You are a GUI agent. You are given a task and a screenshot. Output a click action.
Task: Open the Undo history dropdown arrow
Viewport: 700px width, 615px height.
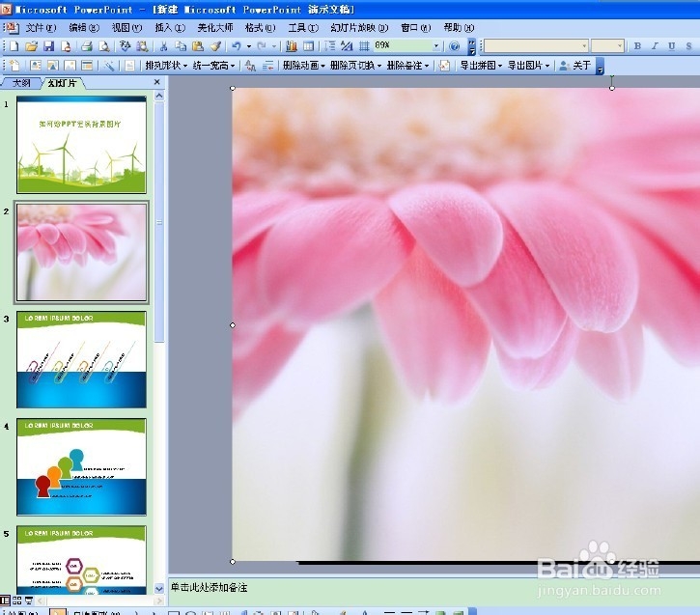coord(249,46)
